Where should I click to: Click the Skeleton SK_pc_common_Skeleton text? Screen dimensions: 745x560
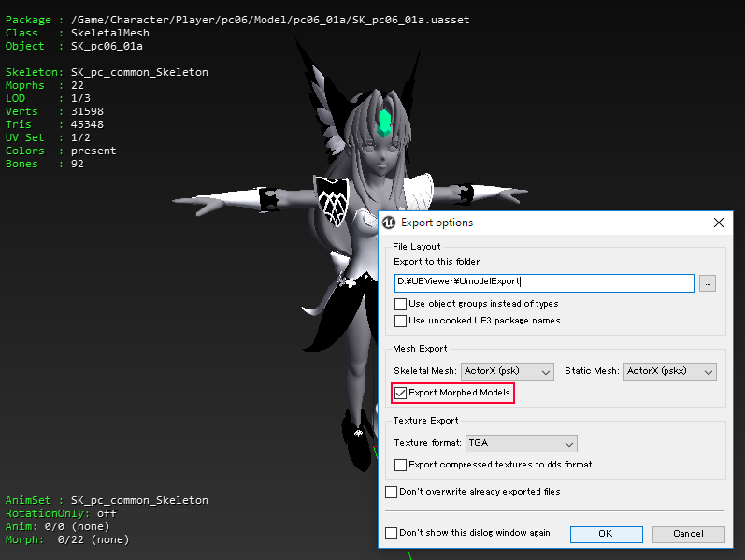click(x=139, y=72)
